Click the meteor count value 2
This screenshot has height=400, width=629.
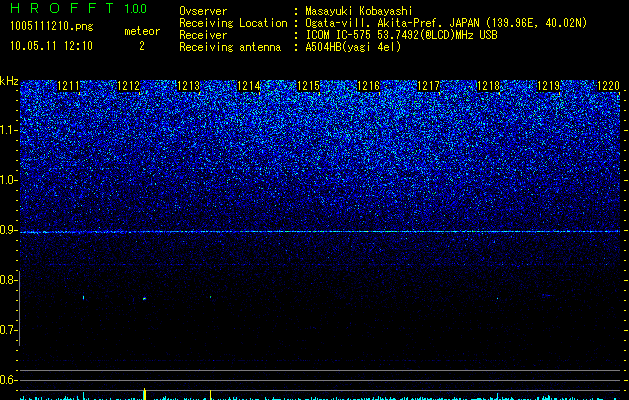click(142, 46)
